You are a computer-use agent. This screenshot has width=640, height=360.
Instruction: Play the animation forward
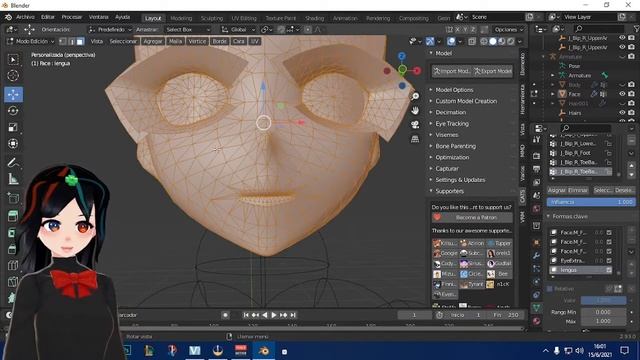(274, 315)
